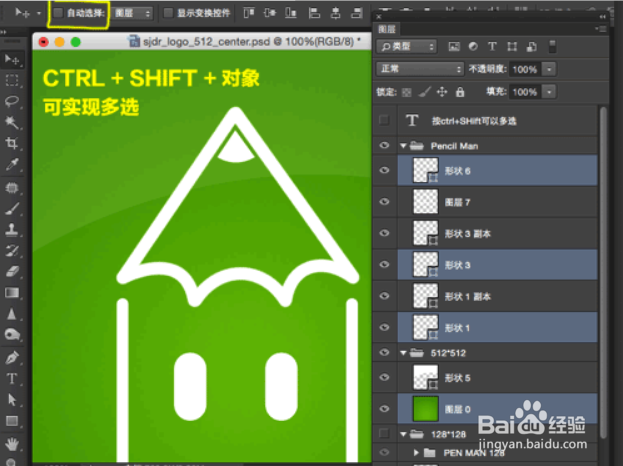623x466 pixels.
Task: Click align bottom edges icon
Action: (x=291, y=13)
